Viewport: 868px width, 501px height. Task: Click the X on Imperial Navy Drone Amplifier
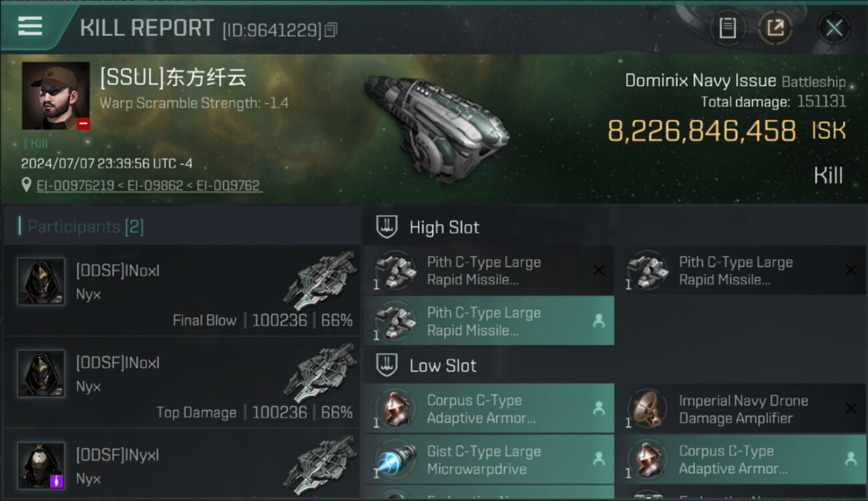[851, 408]
